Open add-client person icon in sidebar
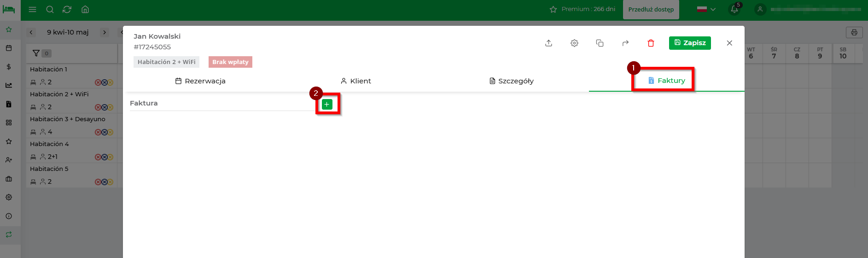Viewport: 868px width, 258px height. pos(9,160)
